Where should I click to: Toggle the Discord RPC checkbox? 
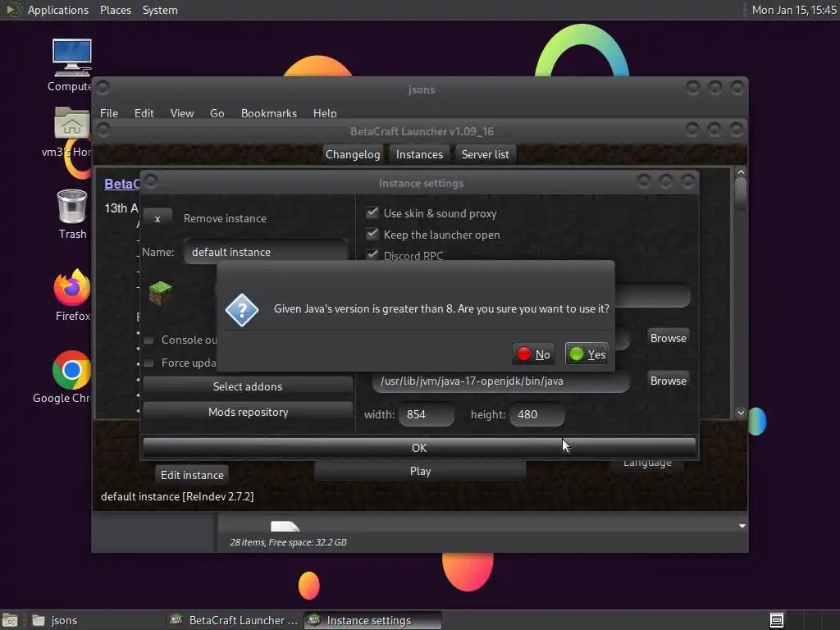372,255
